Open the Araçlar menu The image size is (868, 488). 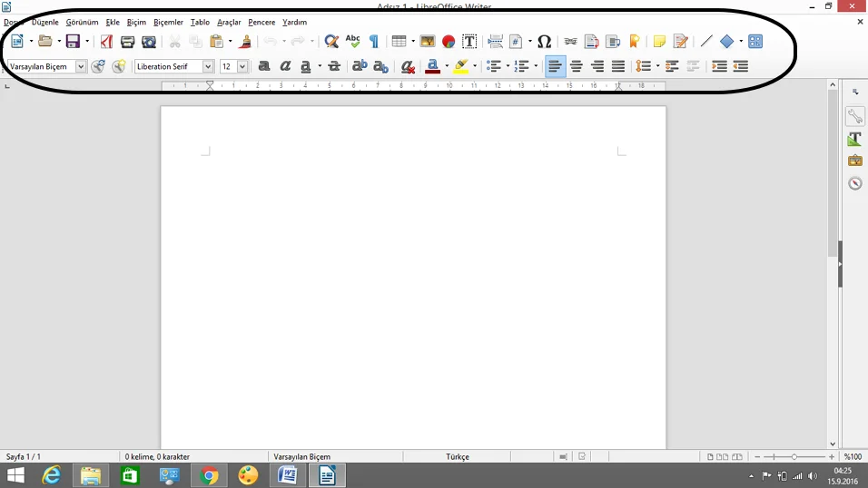229,22
